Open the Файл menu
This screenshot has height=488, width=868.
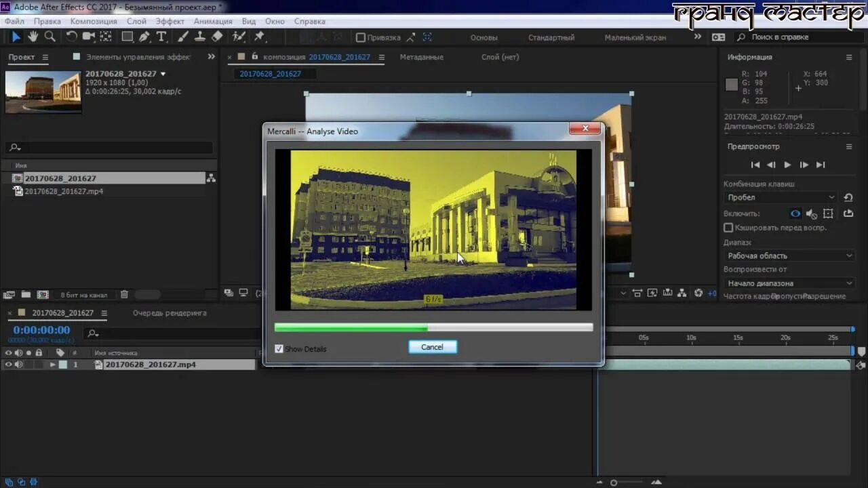click(x=14, y=21)
